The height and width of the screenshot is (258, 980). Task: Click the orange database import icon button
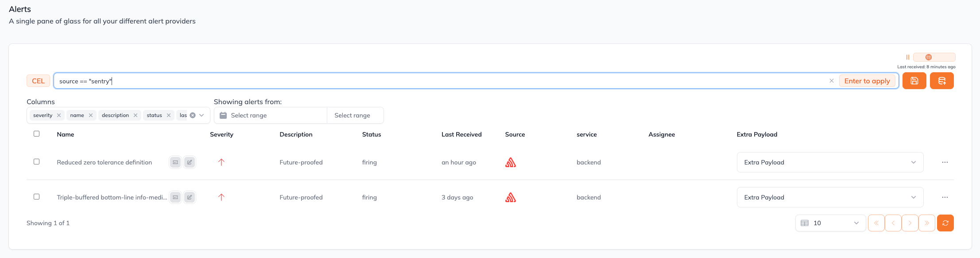click(941, 81)
